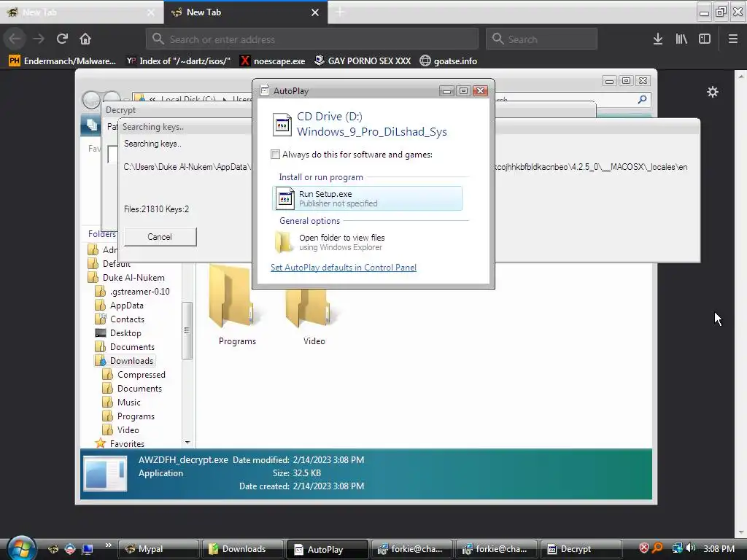
Task: Open the Index of /~dartz/isos/ bookmark
Action: (x=179, y=61)
